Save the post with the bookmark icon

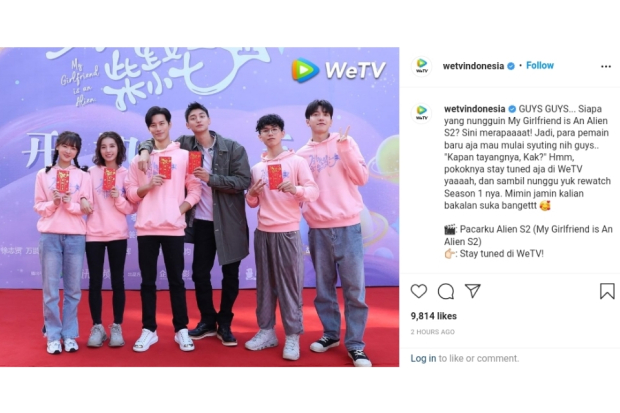(x=607, y=291)
